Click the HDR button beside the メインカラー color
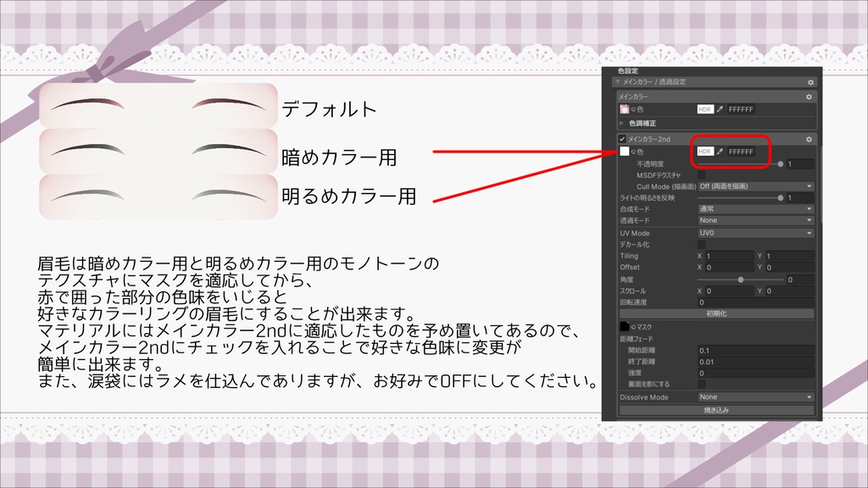 pyautogui.click(x=704, y=109)
